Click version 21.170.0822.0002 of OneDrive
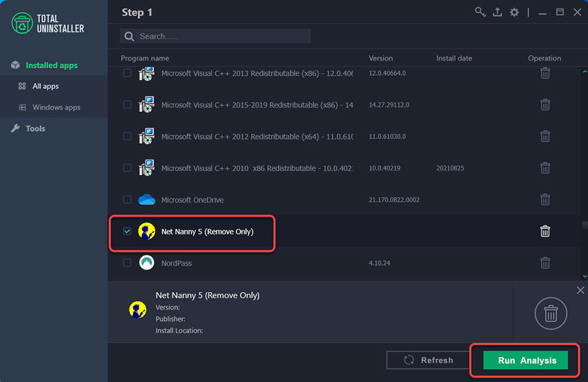Viewport: 588px width, 382px height. coord(394,200)
